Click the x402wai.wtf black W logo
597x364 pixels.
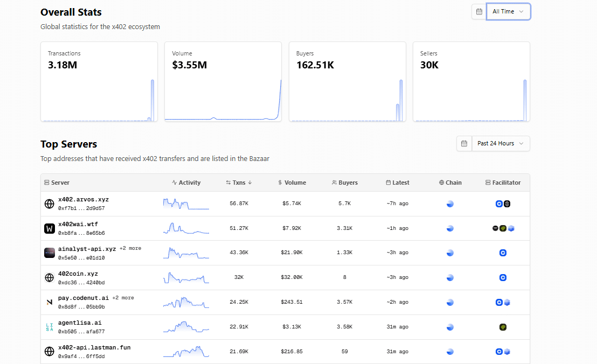(50, 229)
